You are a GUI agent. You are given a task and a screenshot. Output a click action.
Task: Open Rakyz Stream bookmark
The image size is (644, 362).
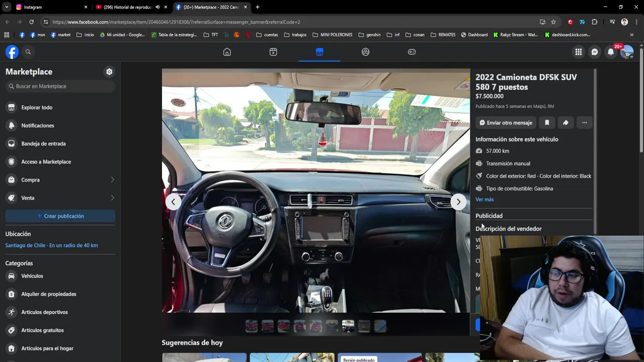point(516,35)
